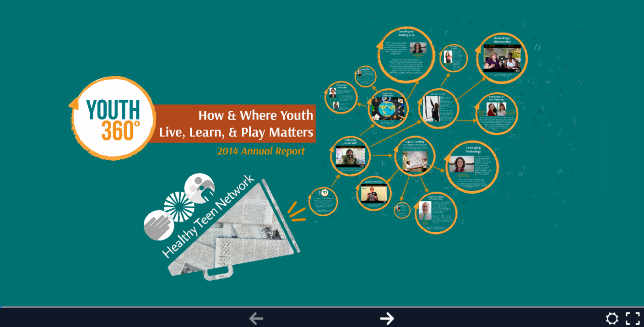The width and height of the screenshot is (644, 327).
Task: Open Support for Pregnant & Parenting Teens circle
Action: click(x=436, y=213)
